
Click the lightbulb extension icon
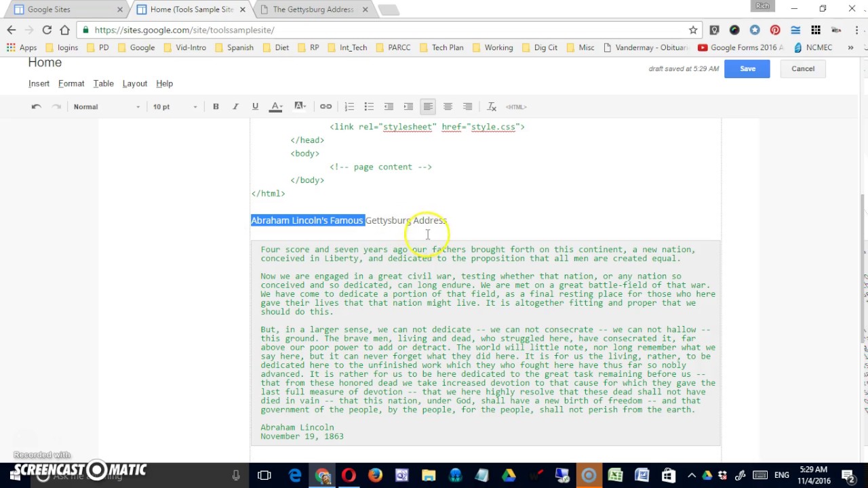point(714,30)
